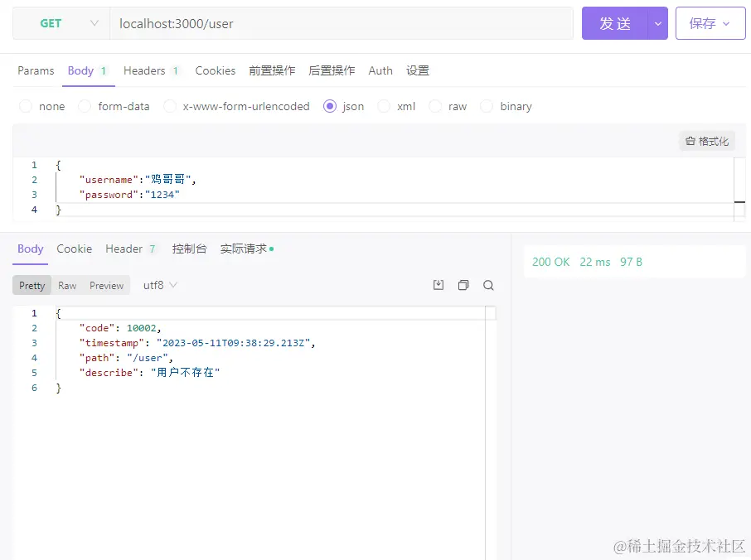This screenshot has width=751, height=560.
Task: Click the 发送 send button
Action: coord(614,23)
